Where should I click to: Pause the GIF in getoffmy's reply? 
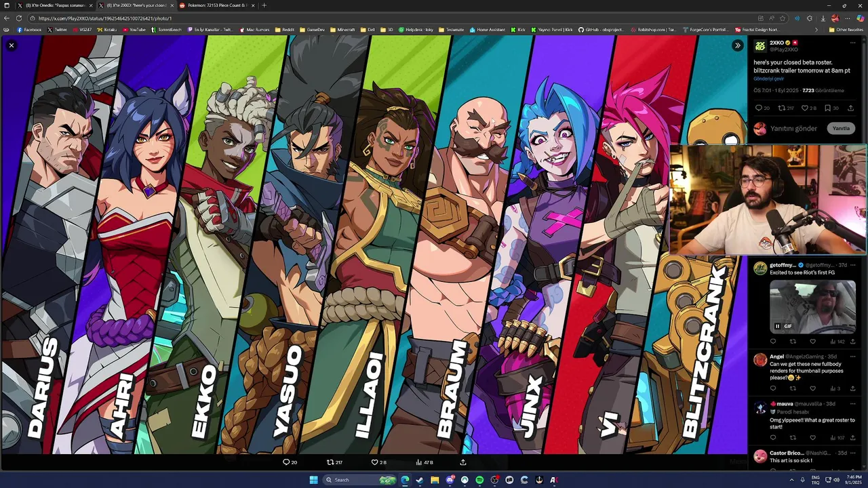point(777,326)
